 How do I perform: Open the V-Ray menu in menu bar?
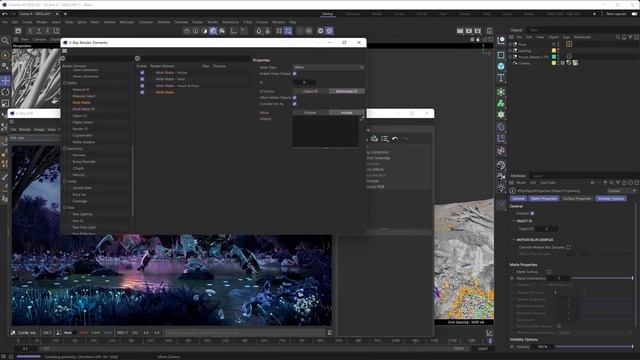[247, 22]
